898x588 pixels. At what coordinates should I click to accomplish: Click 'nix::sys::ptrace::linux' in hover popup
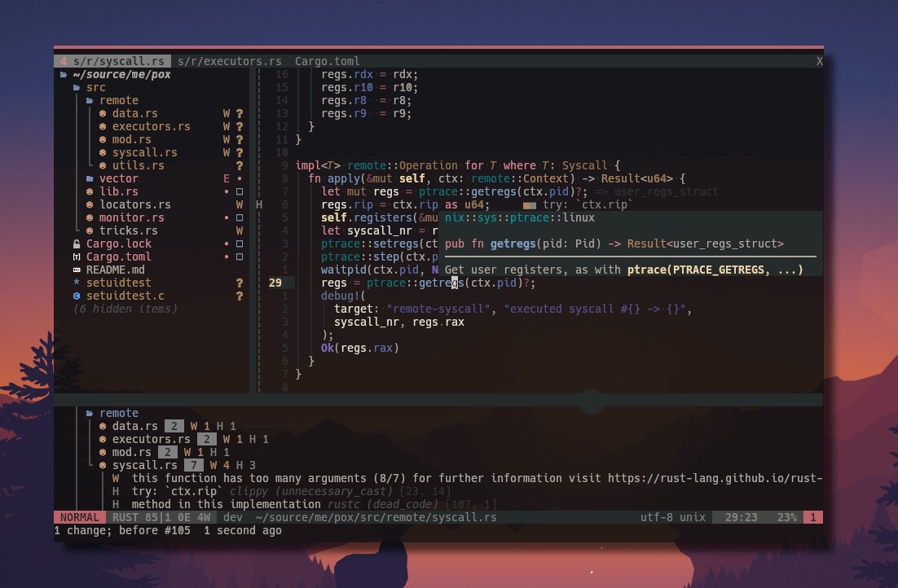pyautogui.click(x=519, y=217)
